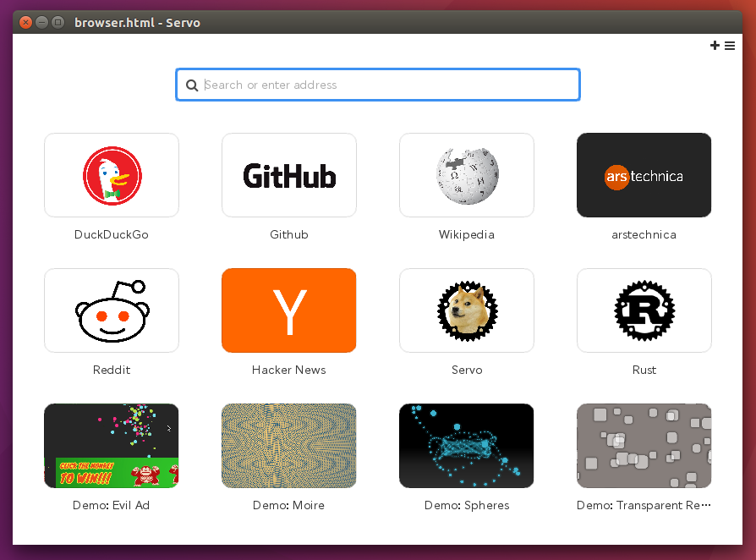Click the Reddit text label

pos(112,370)
